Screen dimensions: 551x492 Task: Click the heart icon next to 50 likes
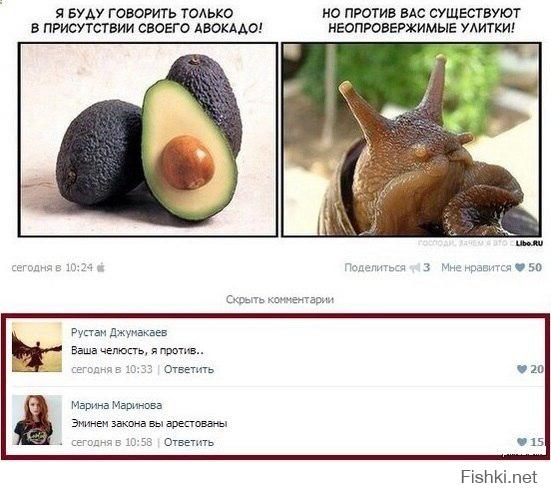click(x=520, y=268)
